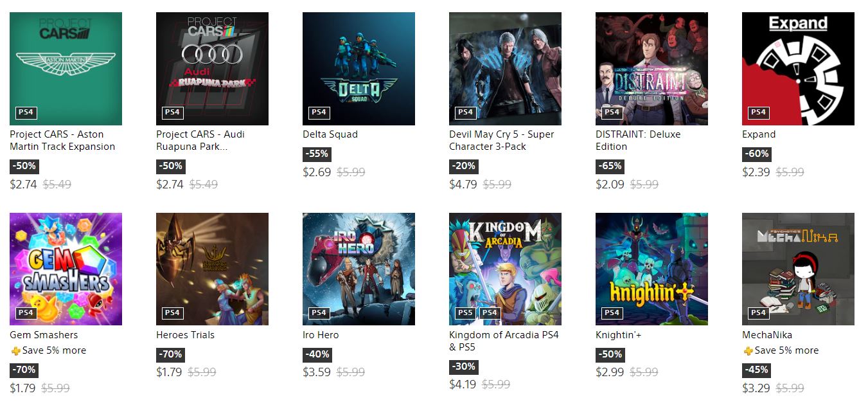The width and height of the screenshot is (868, 416).
Task: Click the -65% discount badge for DISTRAINT
Action: tap(610, 166)
